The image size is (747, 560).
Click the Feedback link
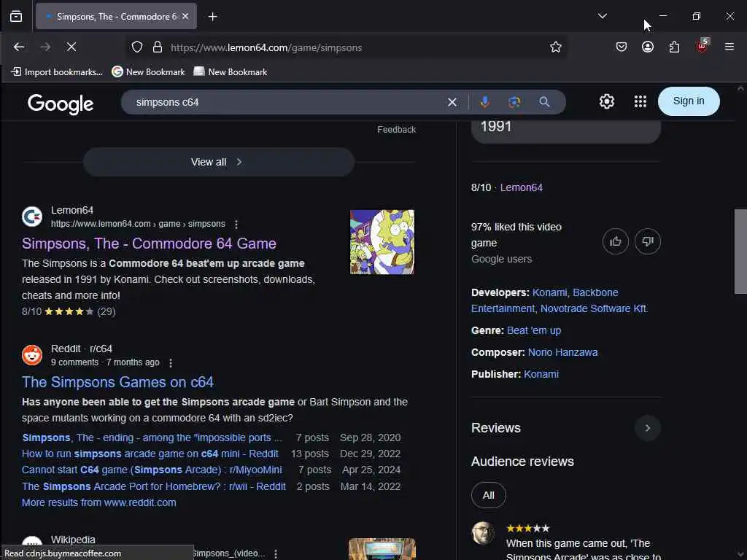(396, 130)
